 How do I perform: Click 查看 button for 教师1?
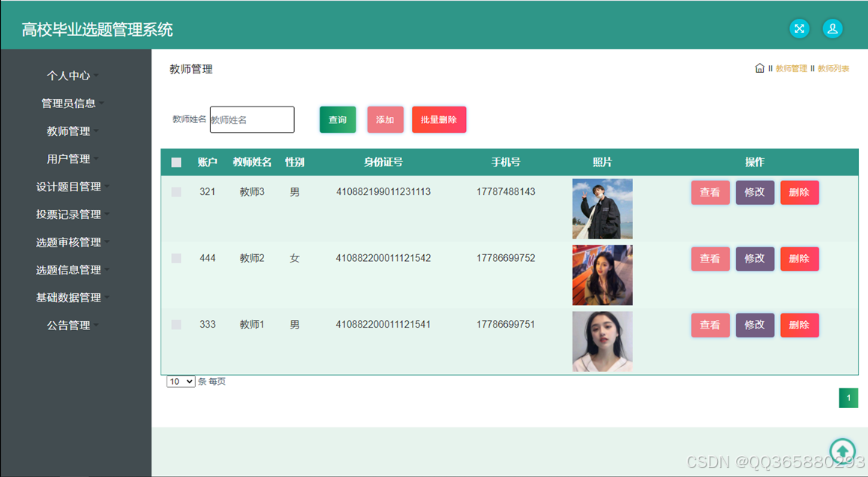pyautogui.click(x=710, y=325)
